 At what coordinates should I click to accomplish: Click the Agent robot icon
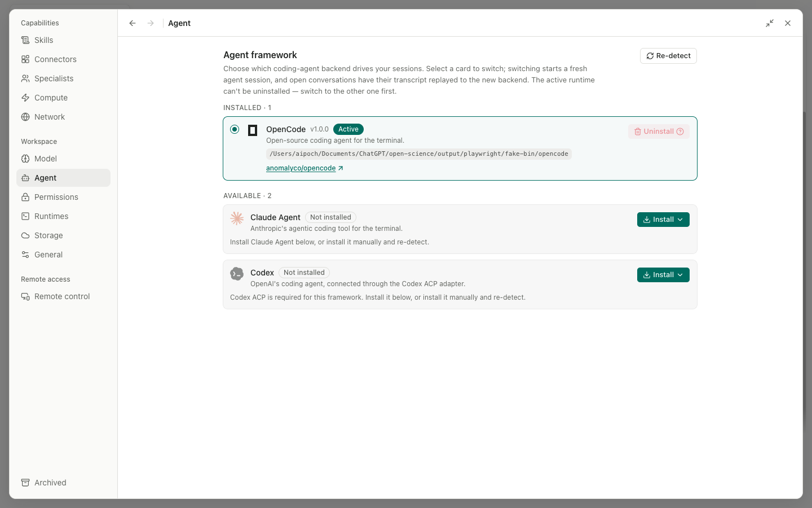pyautogui.click(x=25, y=178)
